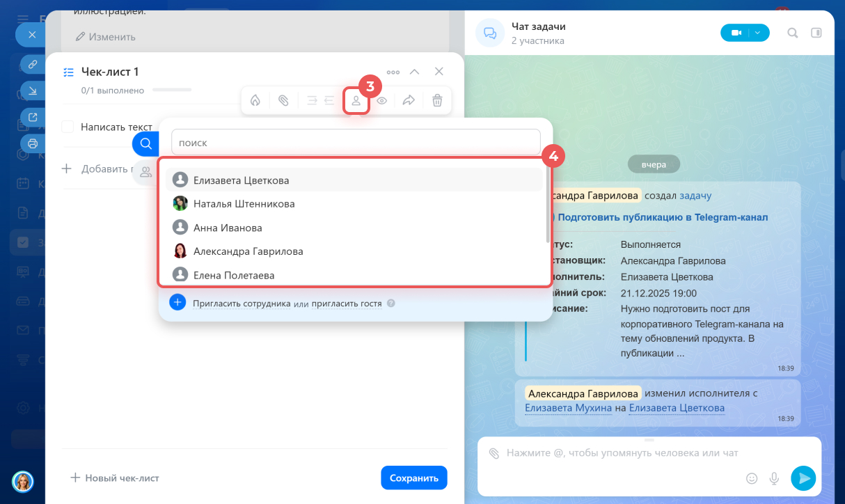Click the fire priority icon in checklist toolbar
Screen dimensions: 845x504
click(255, 101)
